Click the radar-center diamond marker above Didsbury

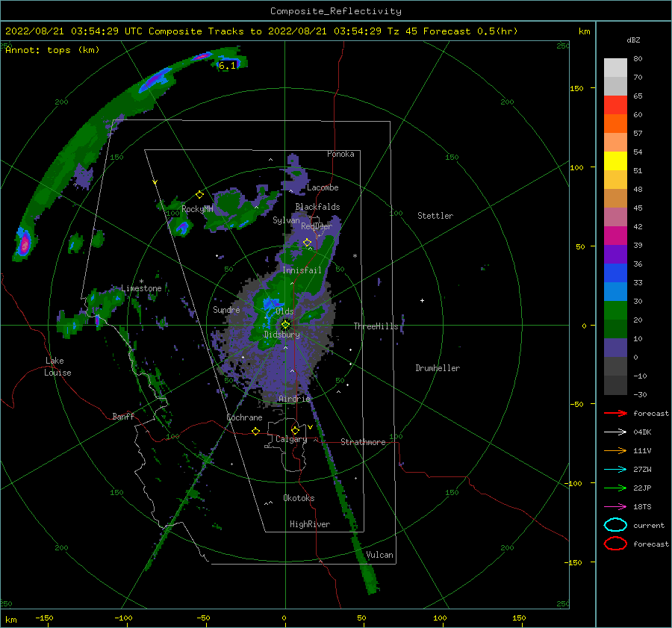(x=285, y=325)
